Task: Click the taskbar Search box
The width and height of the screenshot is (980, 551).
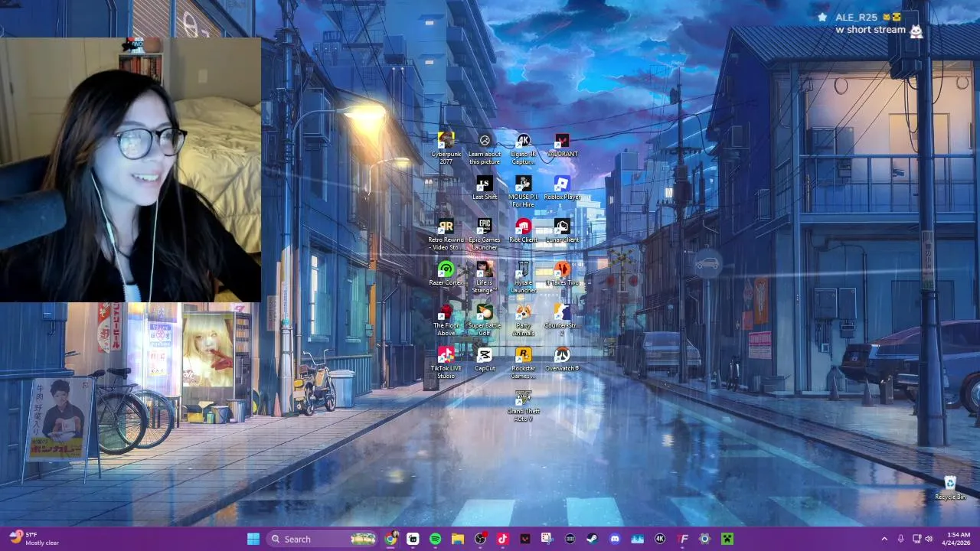Action: [323, 539]
